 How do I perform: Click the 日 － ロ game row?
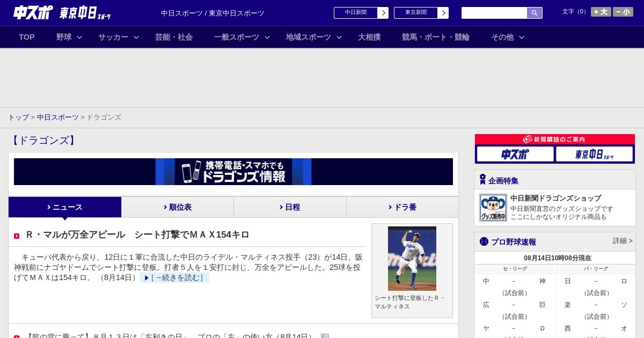tap(596, 281)
